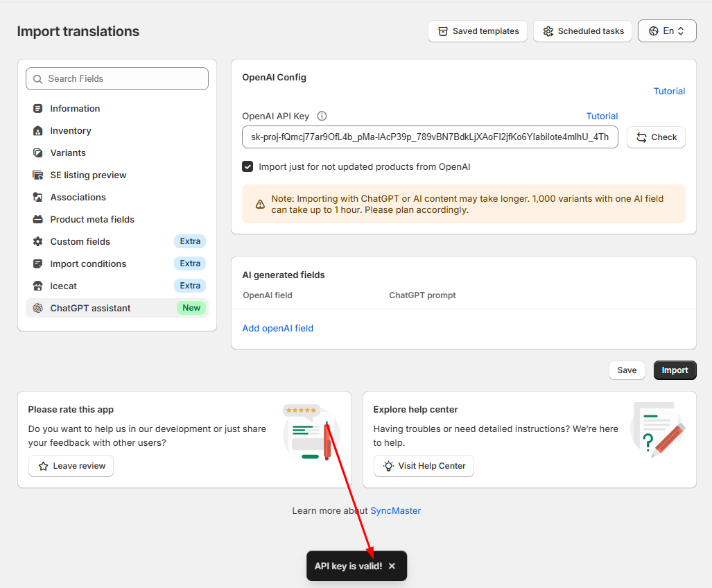Click Add openAI field link

tap(278, 328)
